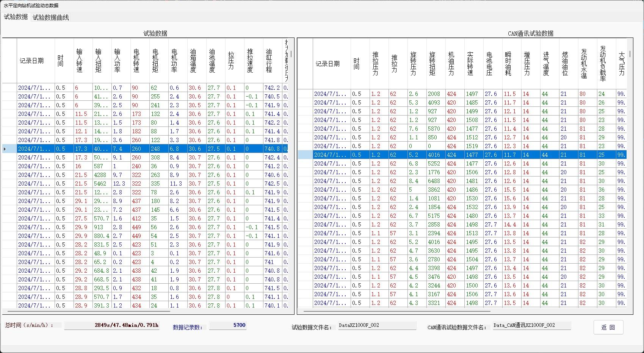The height and width of the screenshot is (353, 644).
Task: Select the 旋转压力 column header
Action: pos(417,64)
